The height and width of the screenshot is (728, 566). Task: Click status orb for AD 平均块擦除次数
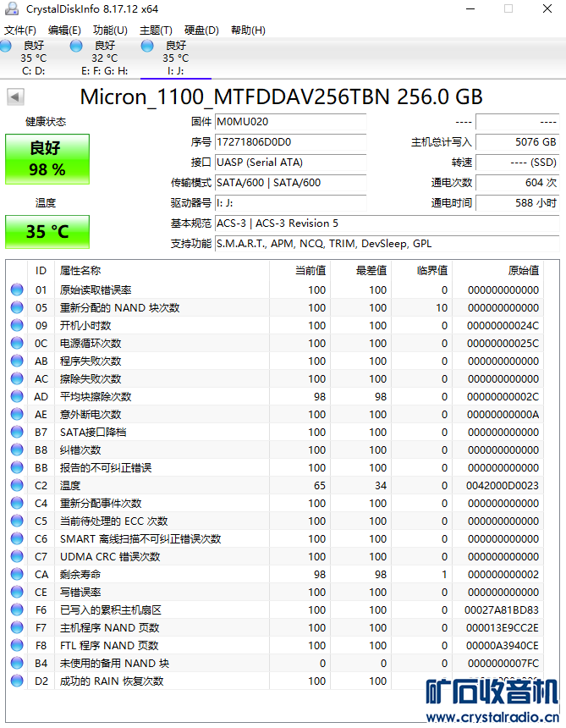[x=17, y=396]
